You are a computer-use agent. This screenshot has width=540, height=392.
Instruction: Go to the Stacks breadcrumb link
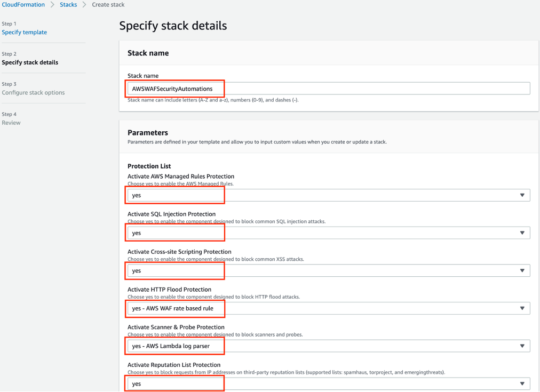click(x=68, y=5)
